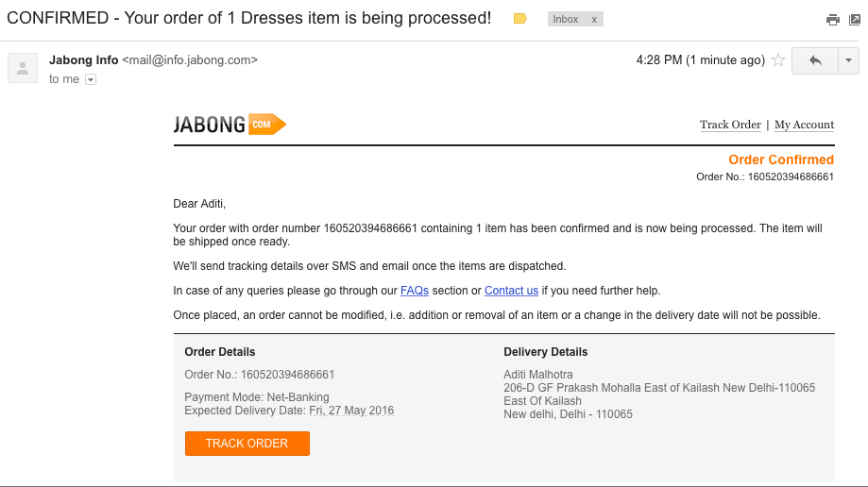The width and height of the screenshot is (868, 487).
Task: Open email in new window icon
Action: pyautogui.click(x=853, y=20)
